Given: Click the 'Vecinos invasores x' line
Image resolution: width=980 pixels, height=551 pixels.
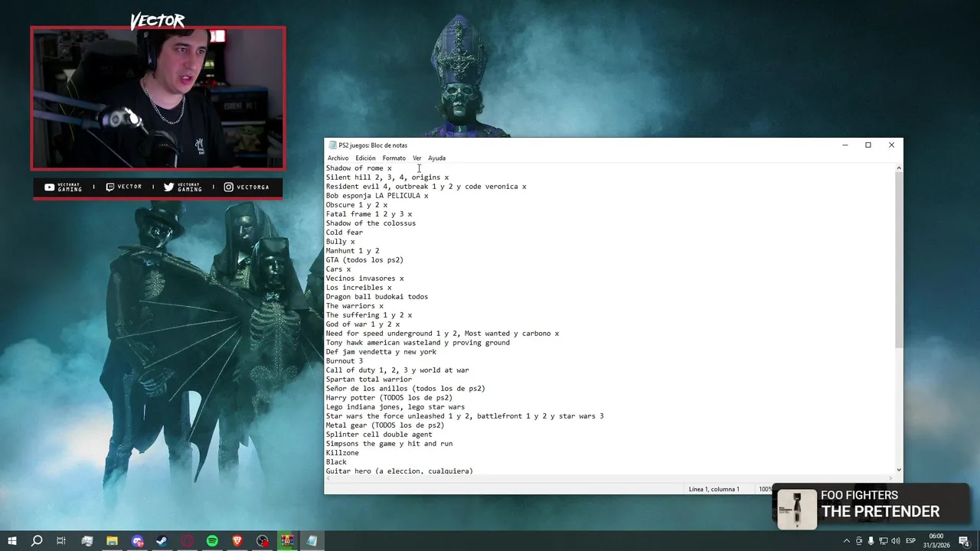Looking at the screenshot, I should pos(364,279).
